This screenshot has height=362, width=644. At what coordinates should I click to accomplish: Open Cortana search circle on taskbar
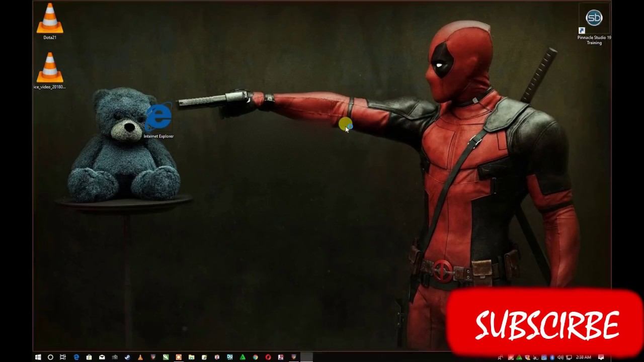pos(50,357)
